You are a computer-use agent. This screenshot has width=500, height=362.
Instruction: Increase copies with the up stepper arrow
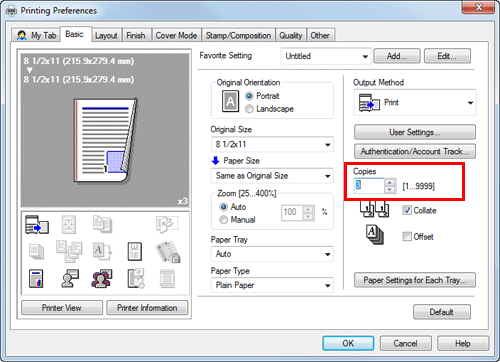click(x=389, y=182)
